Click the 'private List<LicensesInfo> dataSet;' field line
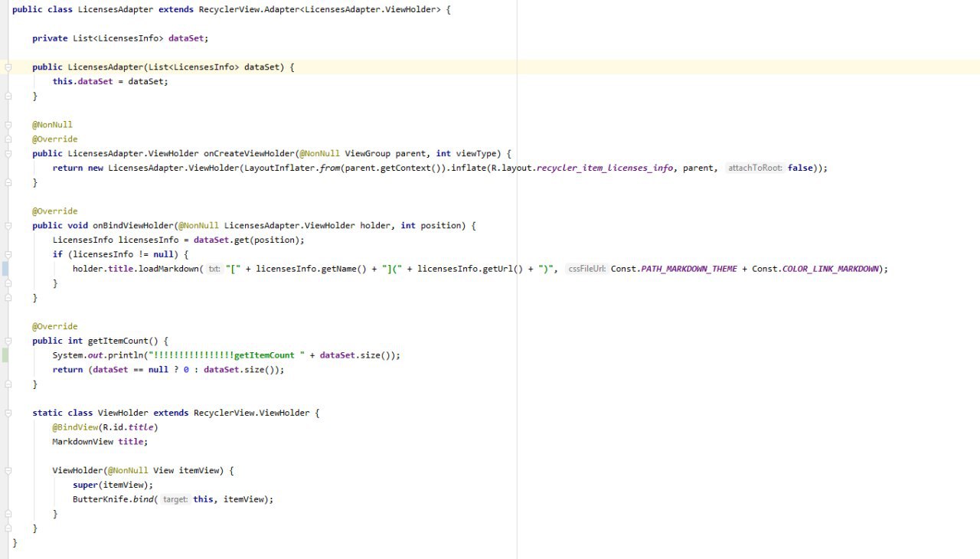Screen dimensions: 980x559 click(x=120, y=38)
